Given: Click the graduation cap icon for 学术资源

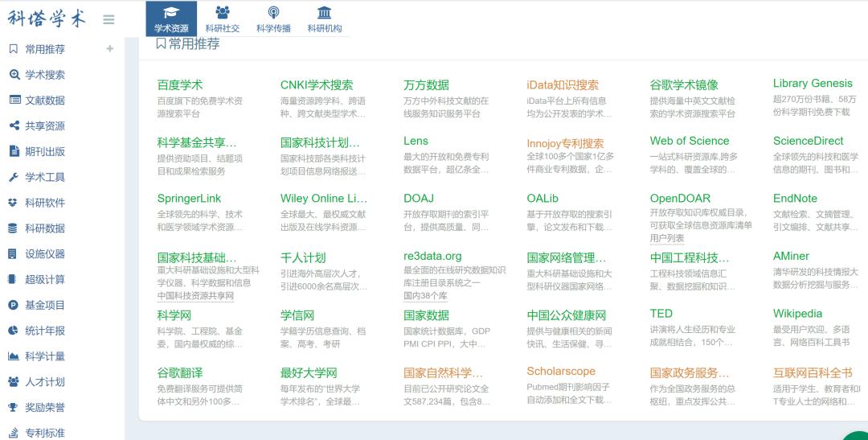Looking at the screenshot, I should (171, 13).
